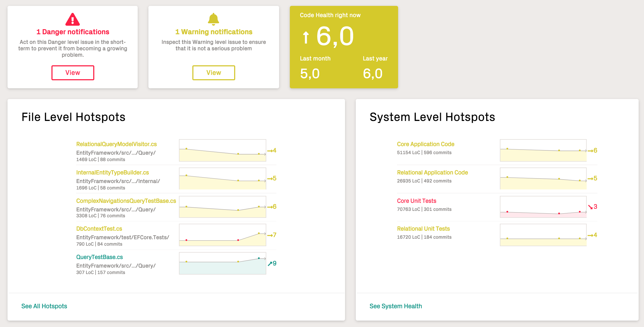This screenshot has width=644, height=327.
Task: Click '70763 LoC | 301 commits' text
Action: [424, 209]
